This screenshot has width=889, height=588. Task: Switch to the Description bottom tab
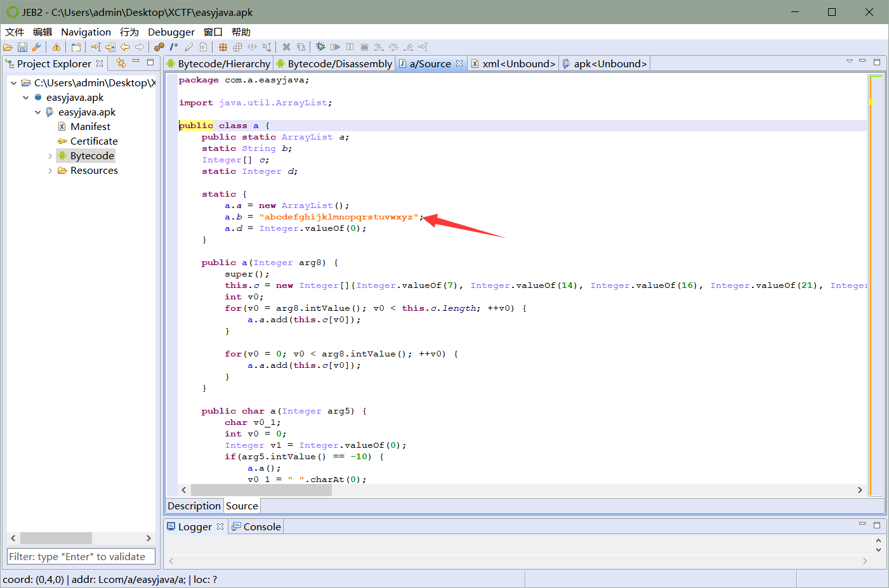pyautogui.click(x=194, y=506)
